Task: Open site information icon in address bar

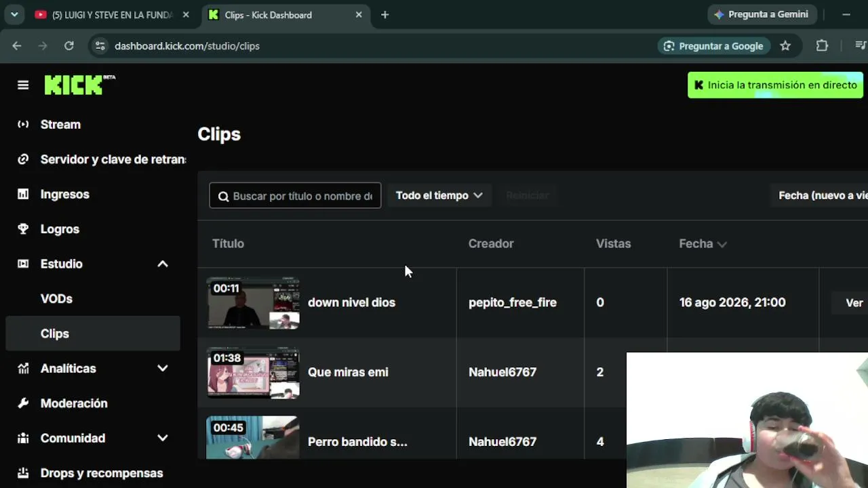Action: pyautogui.click(x=100, y=45)
